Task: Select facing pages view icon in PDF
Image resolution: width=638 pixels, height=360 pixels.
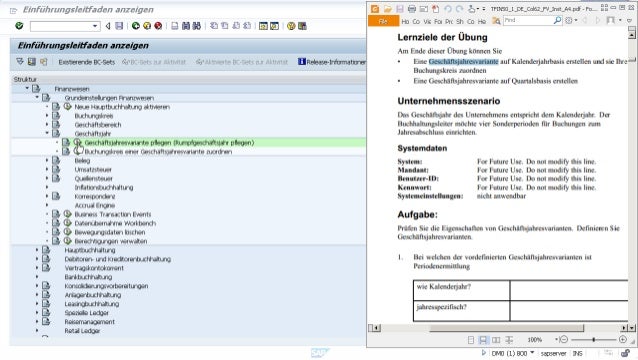Action: tap(496, 340)
